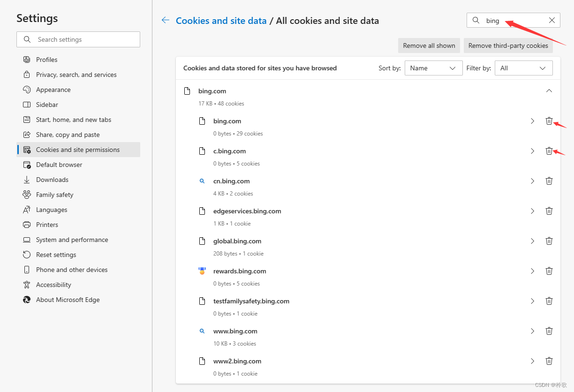This screenshot has width=574, height=392.
Task: Select Cookies and site permissions menu item
Action: point(78,150)
